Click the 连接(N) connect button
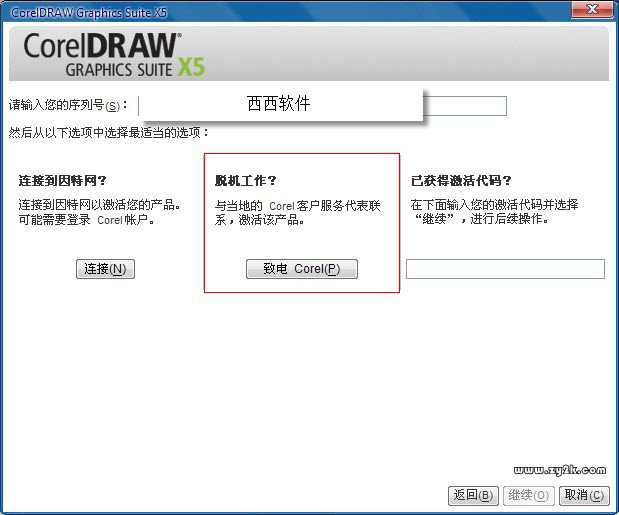This screenshot has height=515, width=619. point(105,269)
